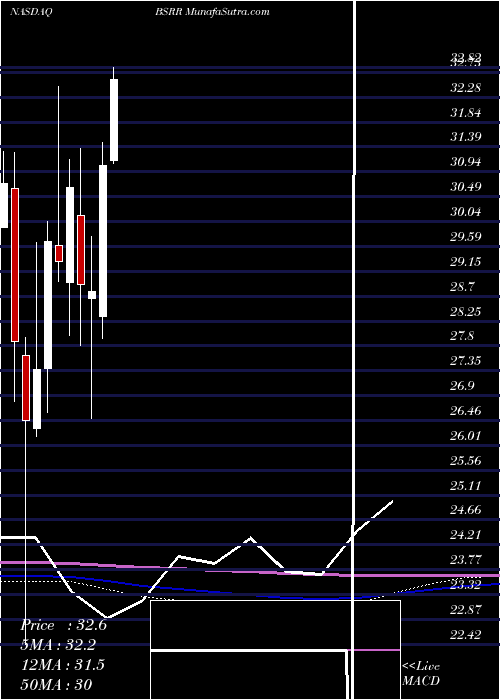The image size is (500, 700).
Task: Click the small red candle near 29.3
Action: tap(59, 253)
